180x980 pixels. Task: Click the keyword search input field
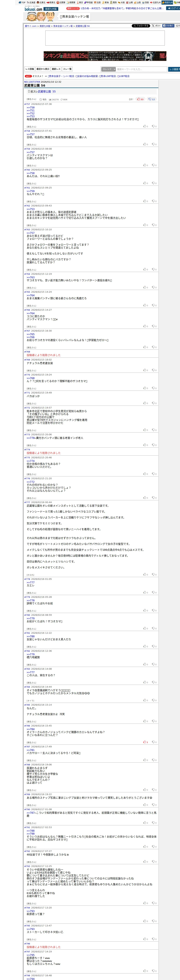(x=142, y=69)
